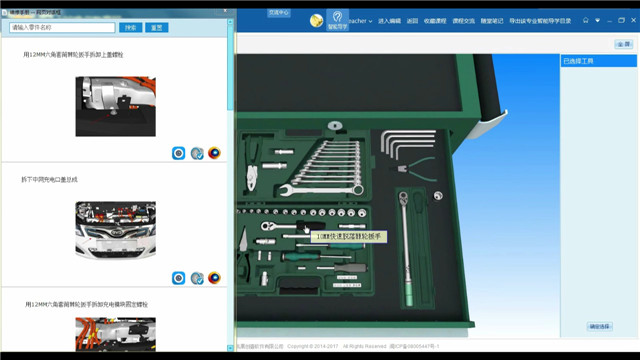Open the 智能导学 smart guide icon
The image size is (640, 360).
(337, 20)
